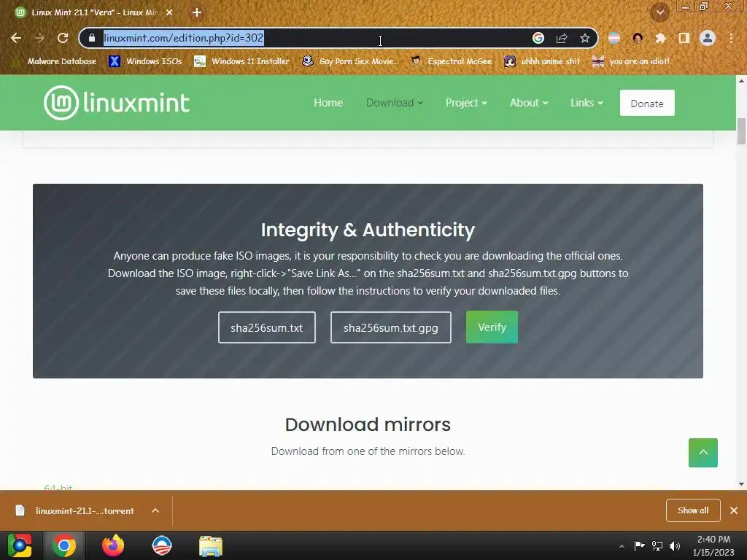Viewport: 747px width, 560px height.
Task: Open Windows 11 Installer bookmark
Action: pos(242,61)
